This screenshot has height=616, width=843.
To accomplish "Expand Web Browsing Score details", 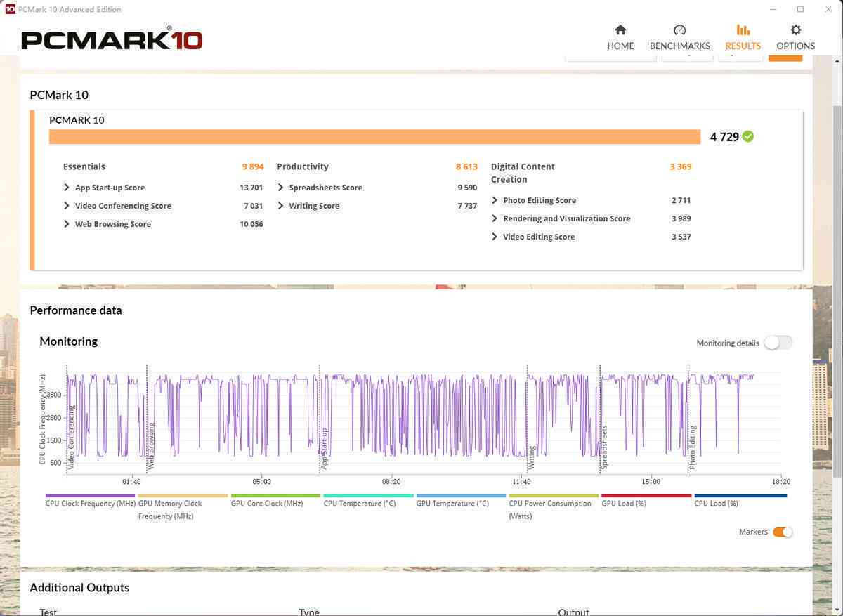I will click(67, 224).
